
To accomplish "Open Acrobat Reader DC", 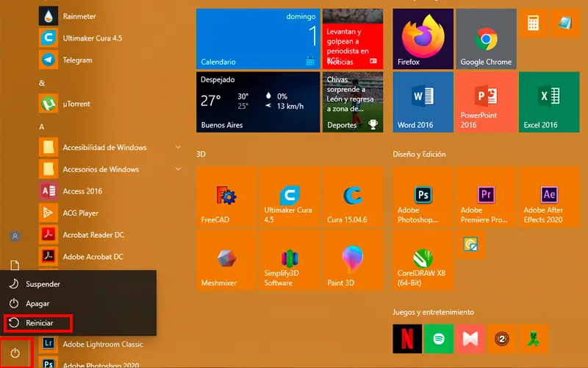I will point(111,235).
